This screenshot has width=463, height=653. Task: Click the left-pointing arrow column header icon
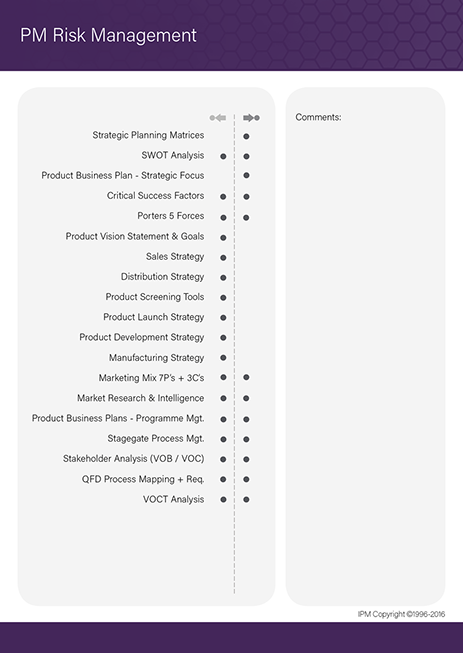click(218, 118)
